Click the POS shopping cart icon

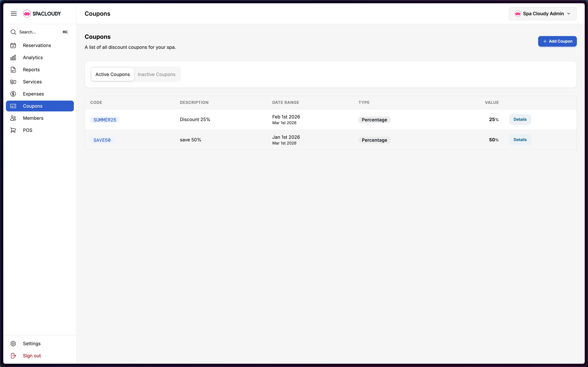point(13,130)
